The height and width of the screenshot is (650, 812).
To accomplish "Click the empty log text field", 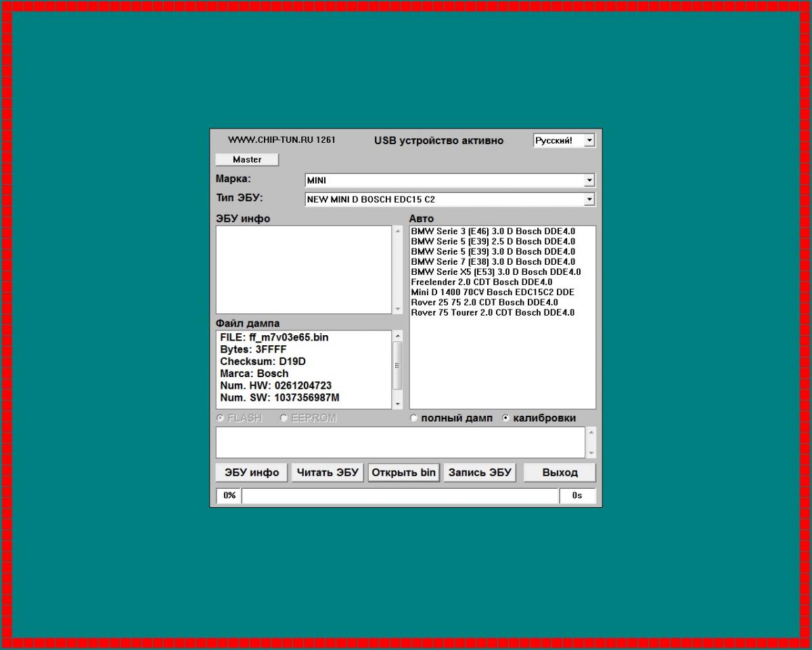I will coord(401,442).
